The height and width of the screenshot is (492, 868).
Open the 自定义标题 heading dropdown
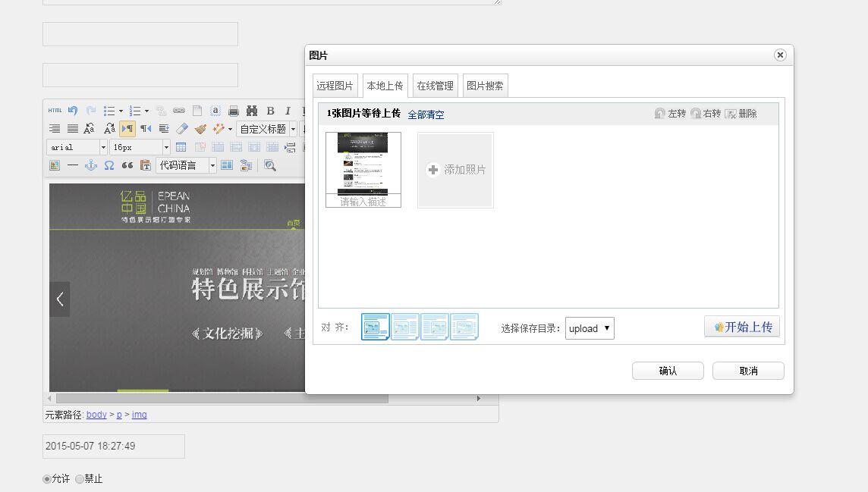pyautogui.click(x=266, y=129)
